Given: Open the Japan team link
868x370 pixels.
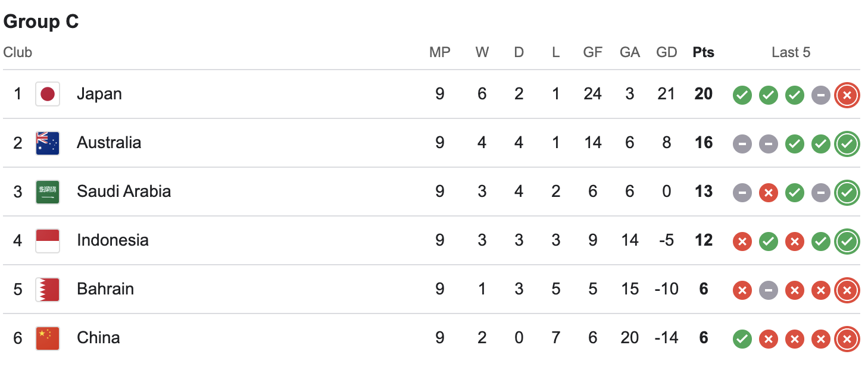Looking at the screenshot, I should 99,94.
